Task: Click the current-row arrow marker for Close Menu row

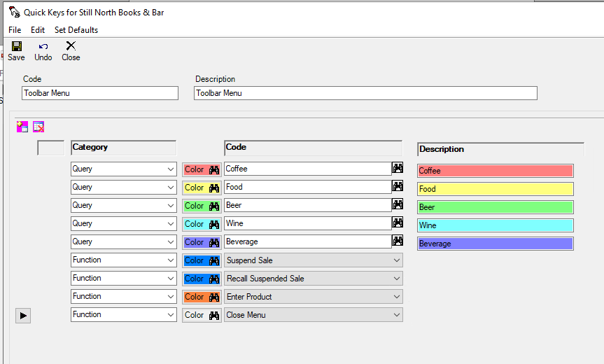Action: click(x=23, y=316)
